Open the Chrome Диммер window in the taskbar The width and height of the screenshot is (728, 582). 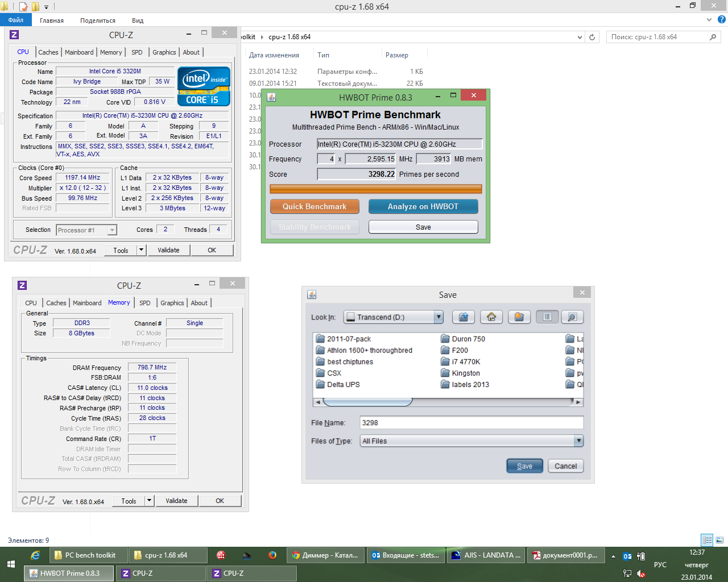pos(325,555)
